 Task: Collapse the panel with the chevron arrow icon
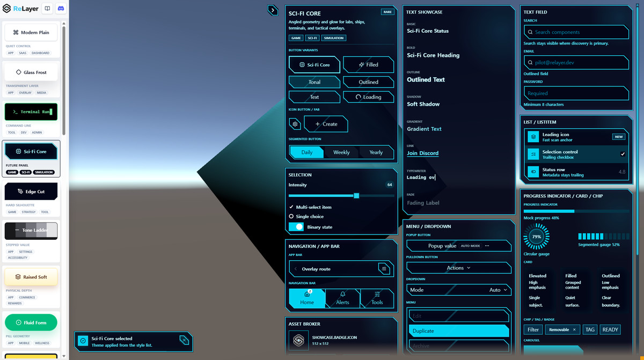[x=273, y=10]
